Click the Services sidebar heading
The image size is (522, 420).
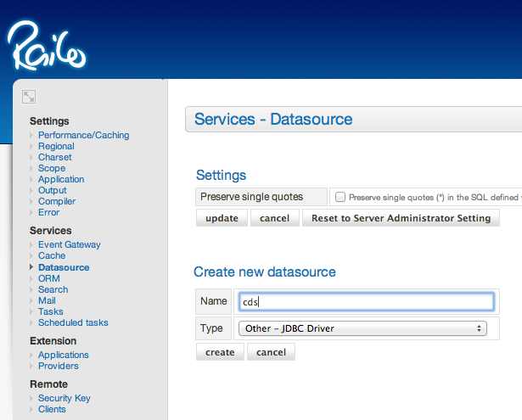tap(51, 231)
